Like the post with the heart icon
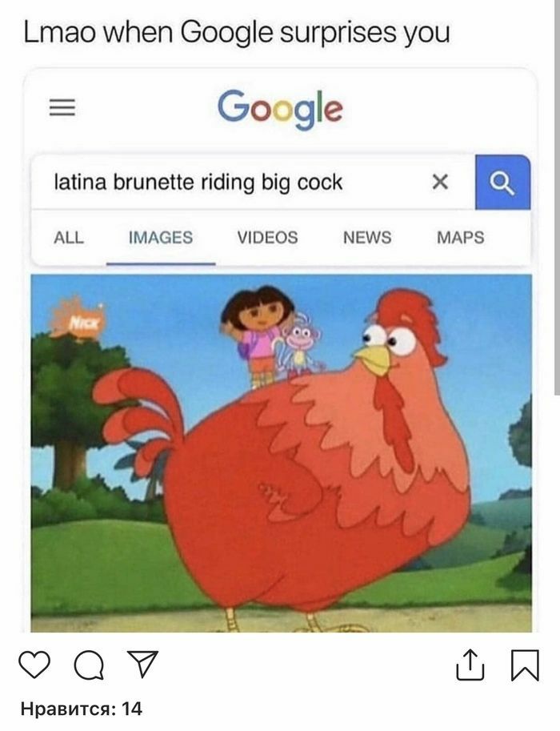This screenshot has height=731, width=560. click(34, 665)
